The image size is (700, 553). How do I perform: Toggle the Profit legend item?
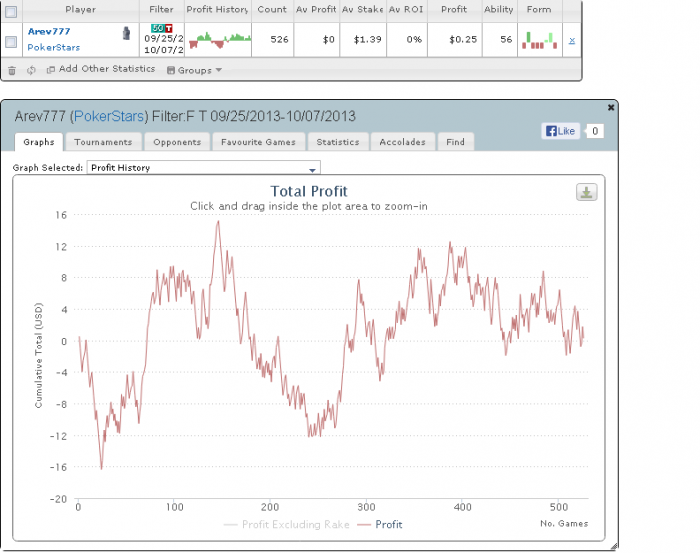pos(380,524)
